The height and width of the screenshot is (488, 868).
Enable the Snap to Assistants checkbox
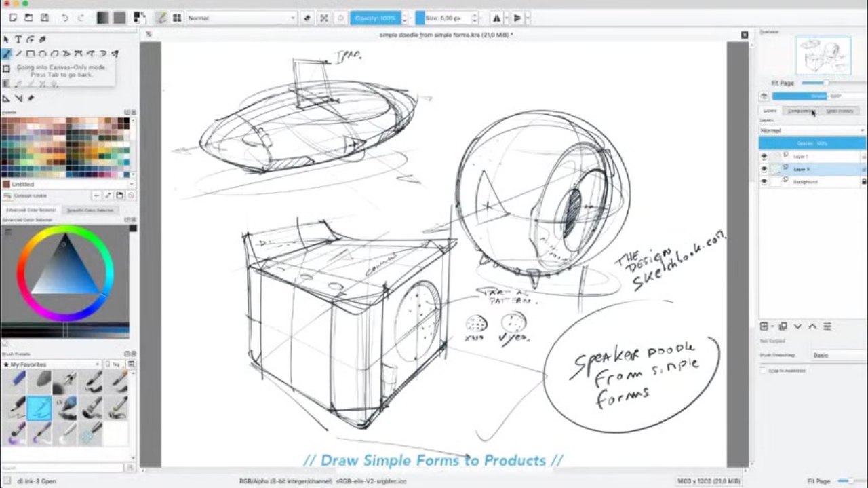(764, 371)
